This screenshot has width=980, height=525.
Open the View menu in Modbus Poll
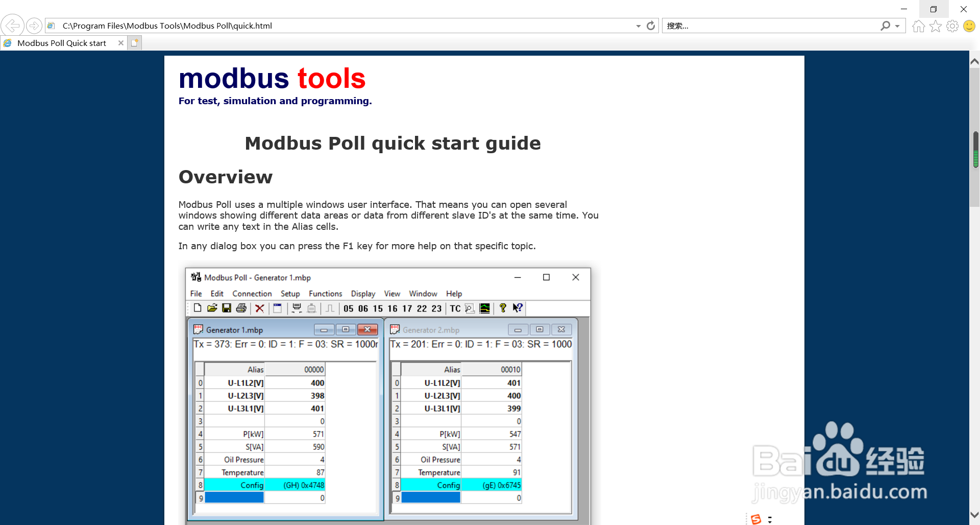tap(392, 294)
